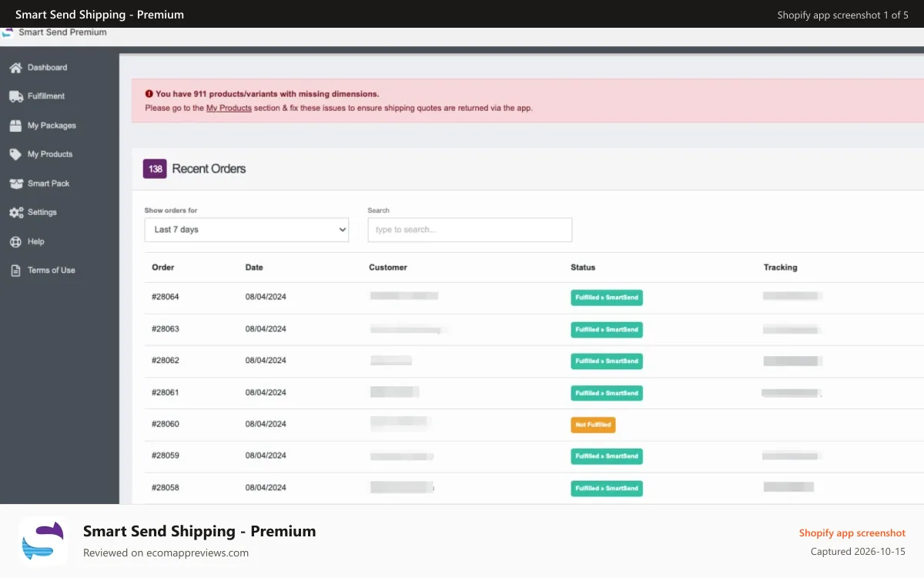Click the Shopify app screenshot label
Image resolution: width=924 pixels, height=578 pixels.
click(x=852, y=533)
